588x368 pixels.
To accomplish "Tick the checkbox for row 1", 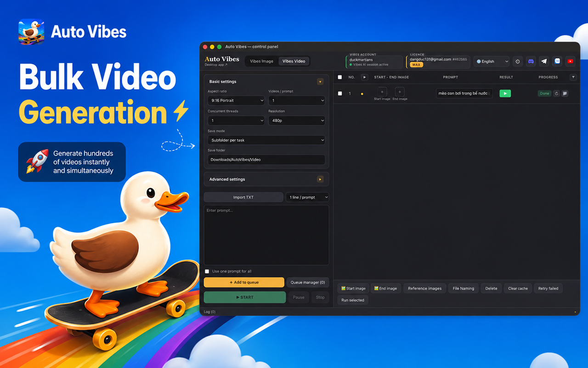I will 340,93.
